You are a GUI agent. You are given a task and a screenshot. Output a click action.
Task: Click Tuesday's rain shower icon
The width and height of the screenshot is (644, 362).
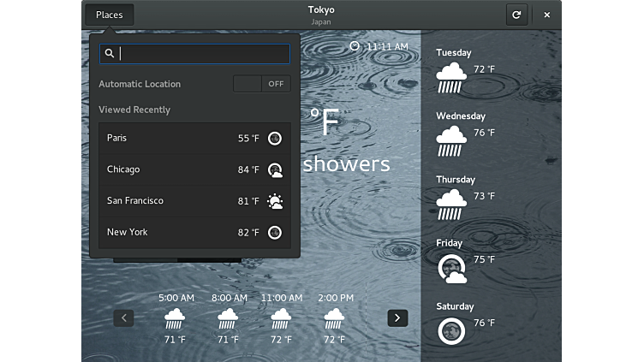pyautogui.click(x=451, y=77)
